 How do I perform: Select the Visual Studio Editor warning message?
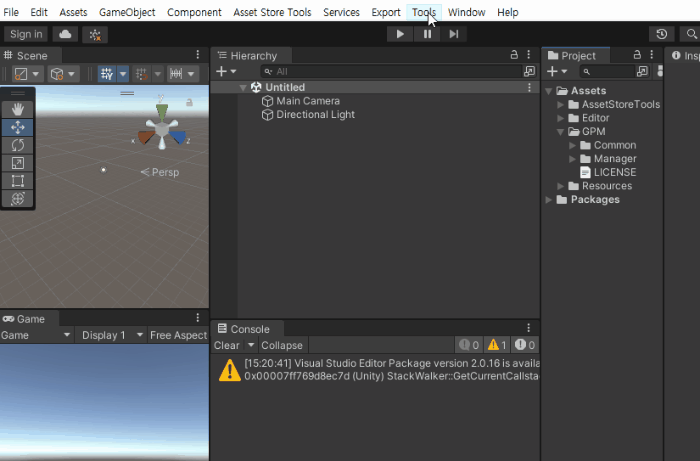coord(375,370)
